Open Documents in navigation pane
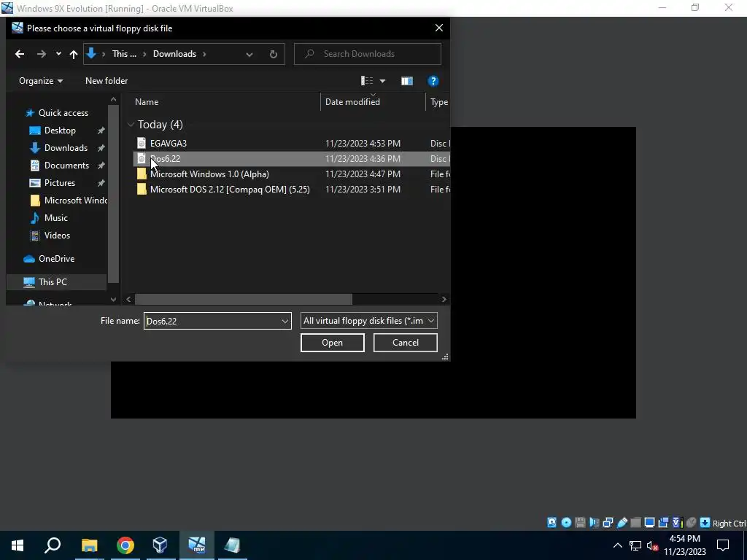This screenshot has width=747, height=560. pyautogui.click(x=66, y=166)
